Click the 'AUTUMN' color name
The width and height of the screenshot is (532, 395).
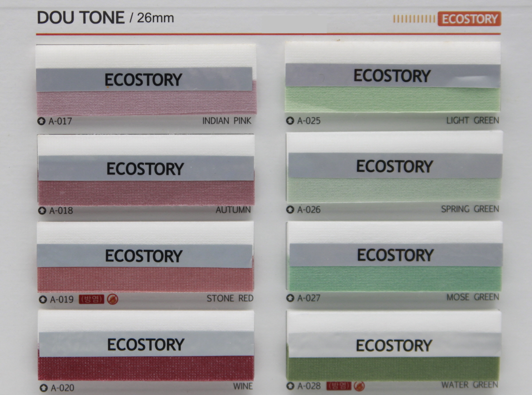233,209
